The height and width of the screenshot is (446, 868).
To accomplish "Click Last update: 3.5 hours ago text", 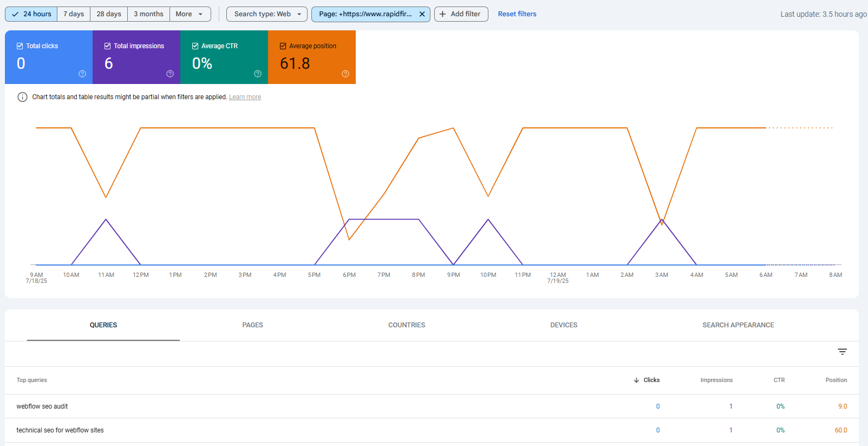I will pyautogui.click(x=824, y=14).
